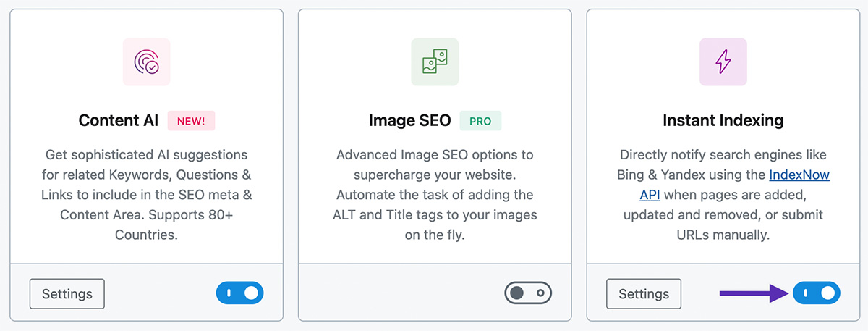This screenshot has height=331, width=868.
Task: Click the Image SEO pictures icon
Action: tap(435, 62)
